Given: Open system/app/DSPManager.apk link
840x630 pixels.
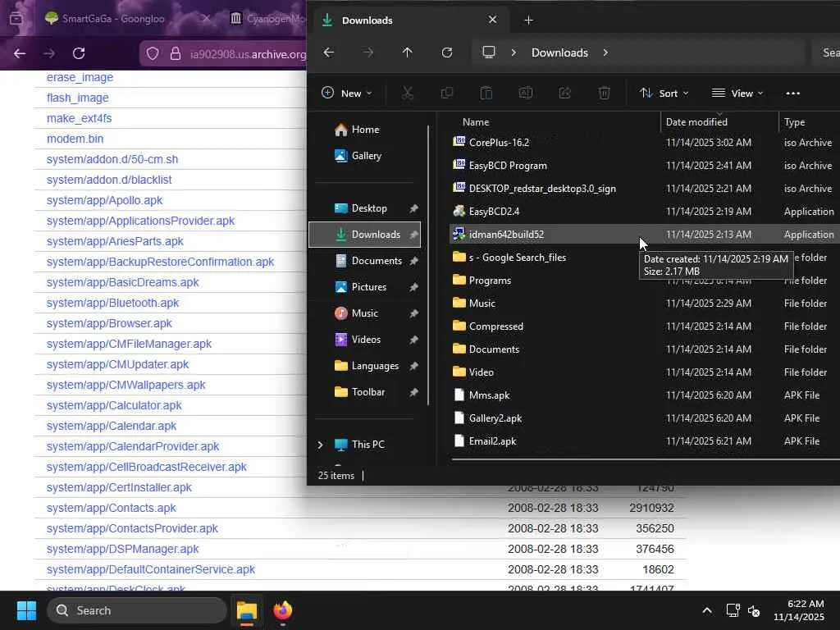Looking at the screenshot, I should [123, 549].
